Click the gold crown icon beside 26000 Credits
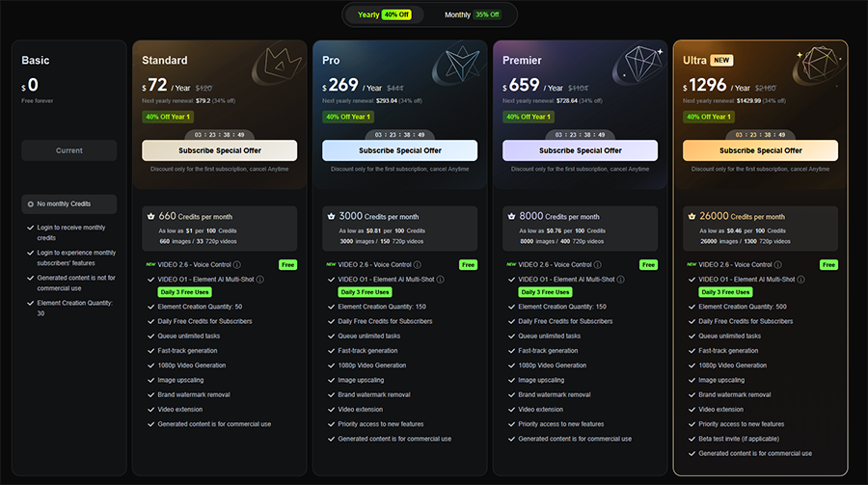Viewport: 868px width, 485px height. tap(692, 217)
